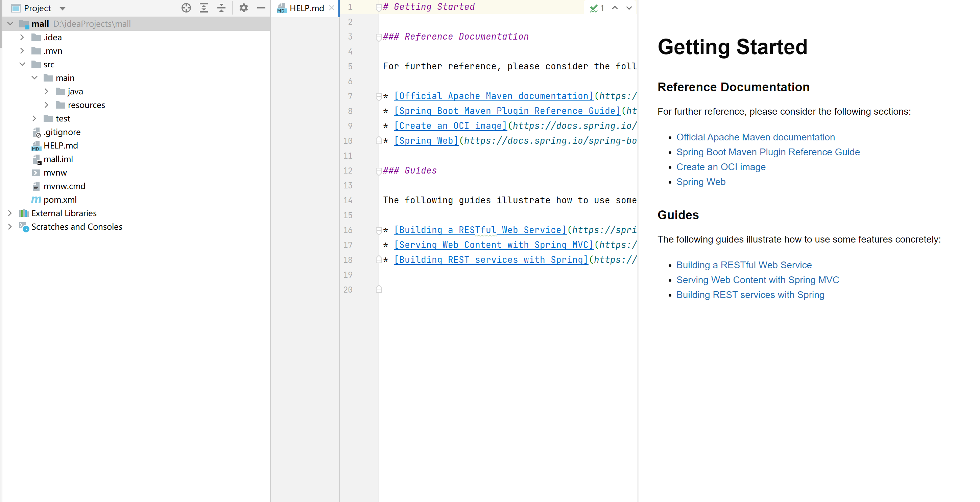Click the inspections checkmark widget in the editor
The width and height of the screenshot is (980, 502).
[597, 8]
